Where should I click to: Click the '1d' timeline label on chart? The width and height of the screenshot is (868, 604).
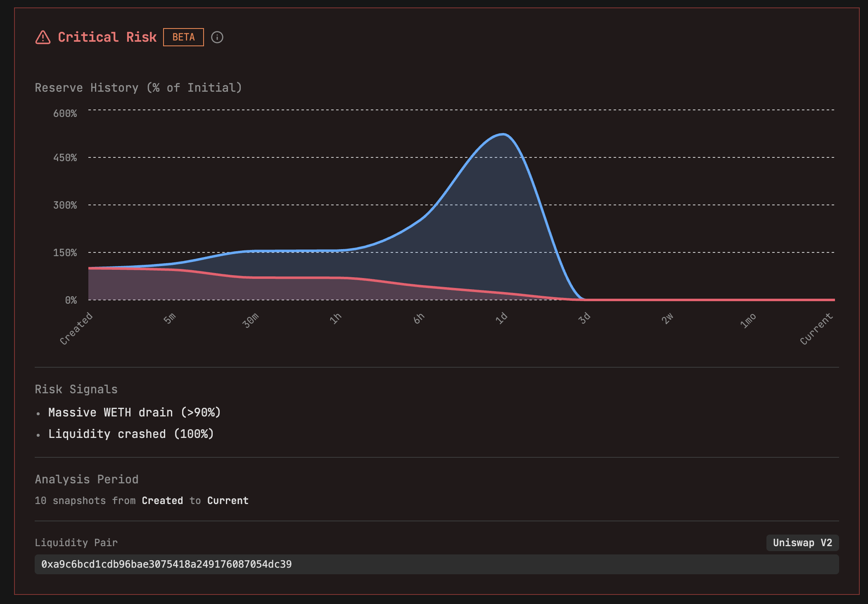(501, 318)
